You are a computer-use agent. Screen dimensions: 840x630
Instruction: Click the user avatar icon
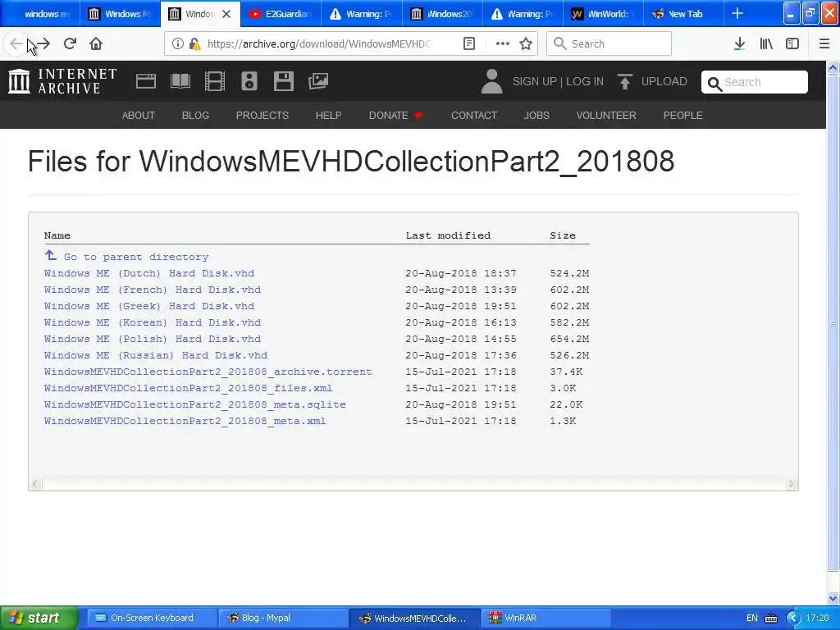[491, 81]
